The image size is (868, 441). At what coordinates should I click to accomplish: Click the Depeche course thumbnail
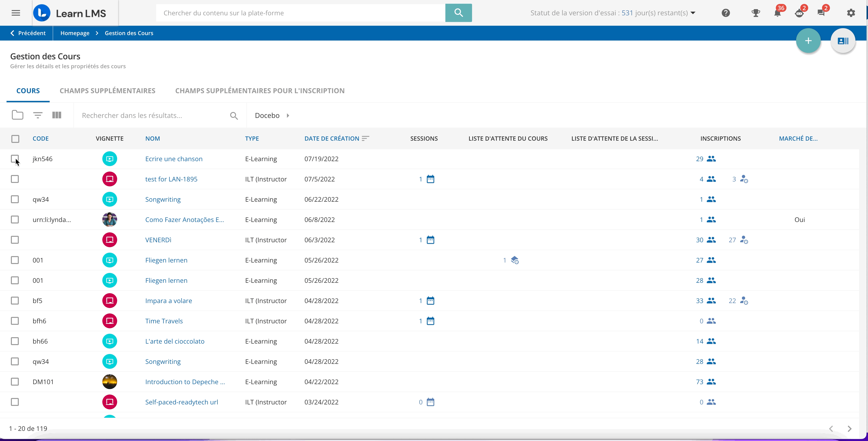109,382
